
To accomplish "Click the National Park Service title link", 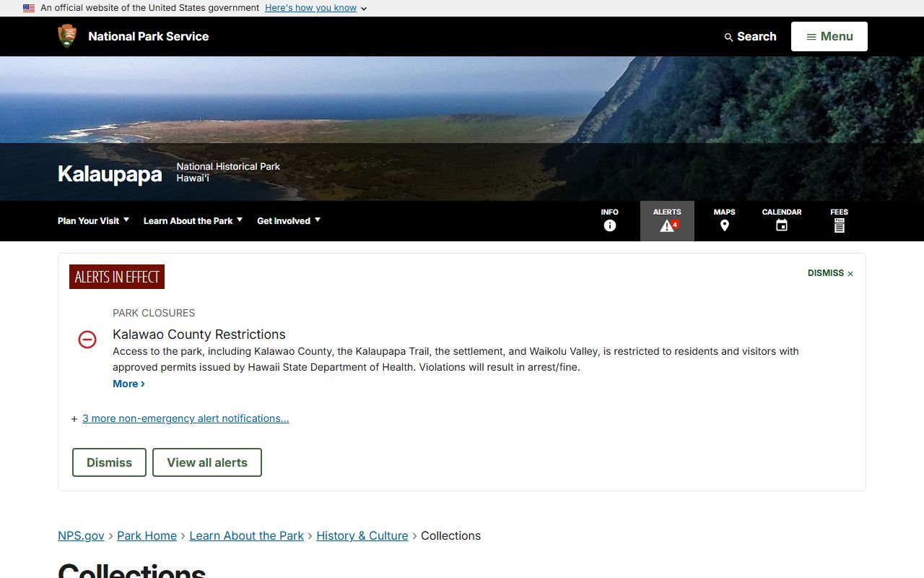I will tap(148, 36).
